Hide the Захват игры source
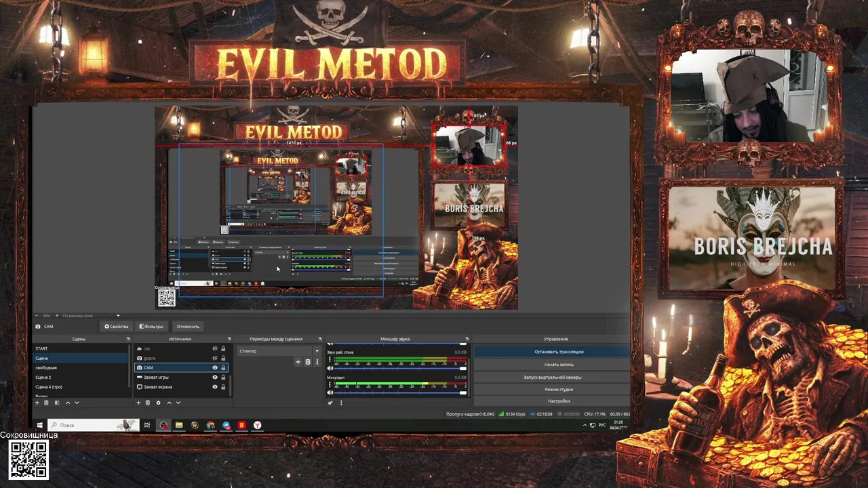 click(215, 377)
